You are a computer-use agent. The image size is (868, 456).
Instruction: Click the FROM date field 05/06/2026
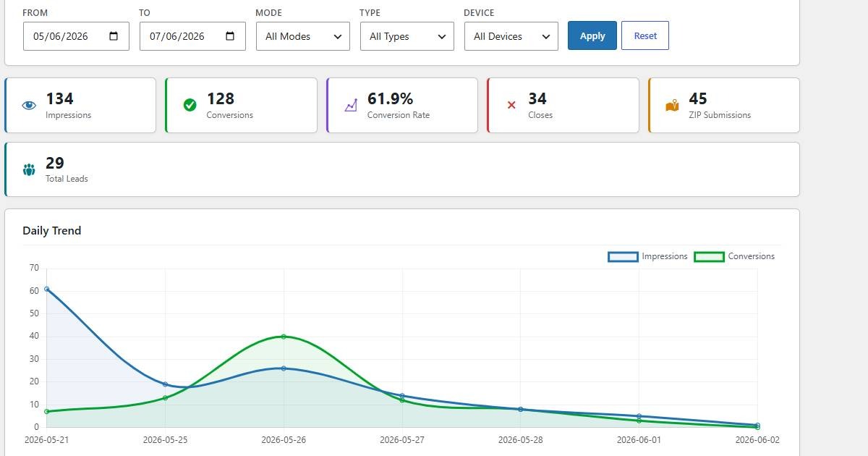pyautogui.click(x=76, y=36)
